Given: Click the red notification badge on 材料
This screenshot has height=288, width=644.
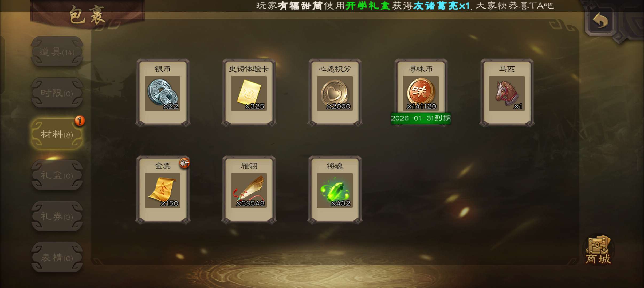Looking at the screenshot, I should (80, 121).
